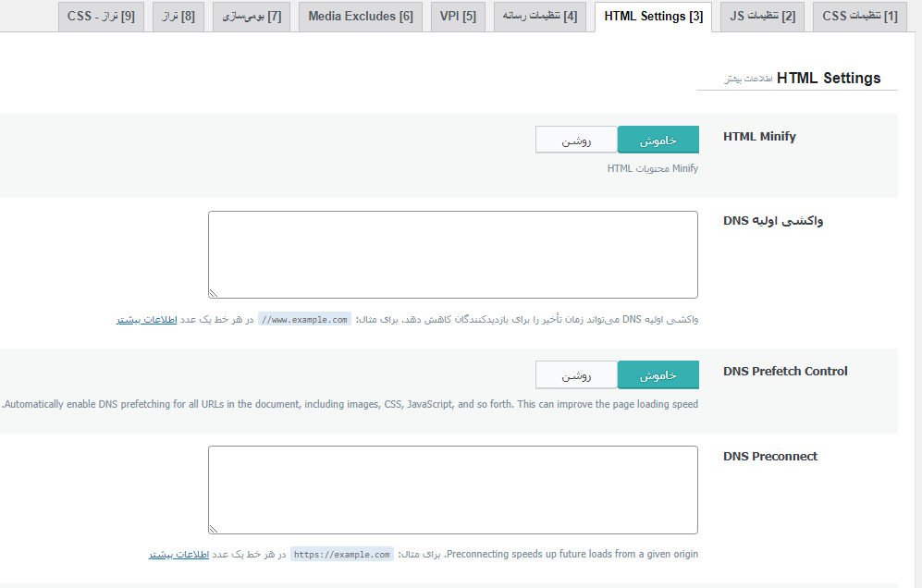Open the [5] VPI tab
The width and height of the screenshot is (922, 588).
pos(458,17)
